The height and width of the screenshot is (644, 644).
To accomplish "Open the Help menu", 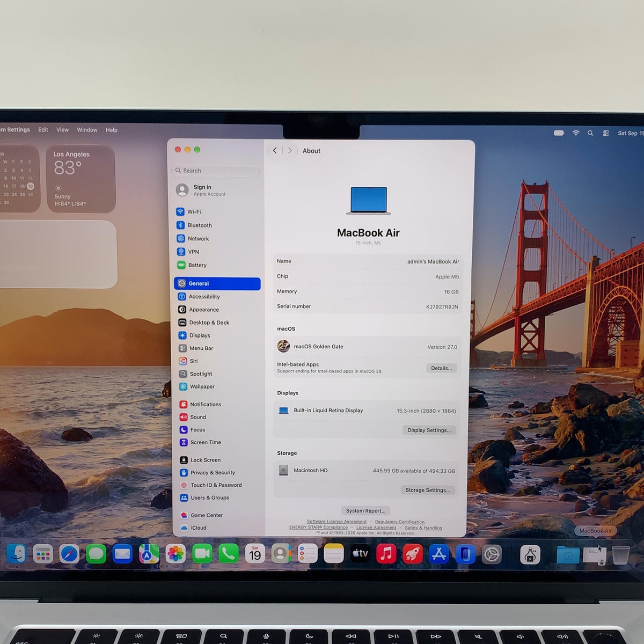I will 112,130.
